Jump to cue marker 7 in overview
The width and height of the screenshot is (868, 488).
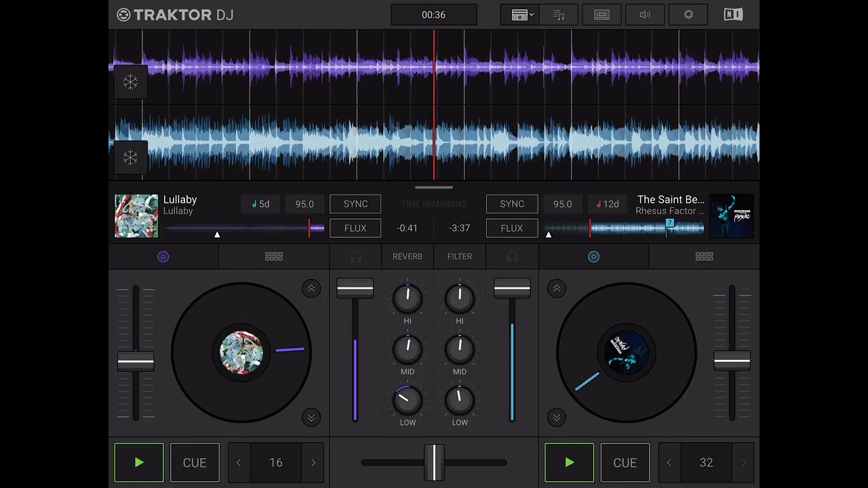[x=669, y=223]
